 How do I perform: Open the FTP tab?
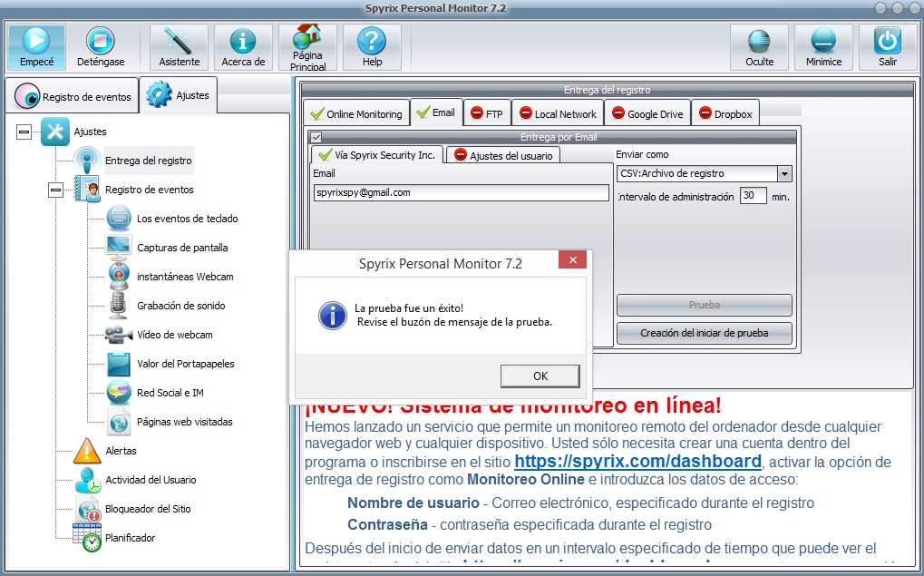click(487, 113)
